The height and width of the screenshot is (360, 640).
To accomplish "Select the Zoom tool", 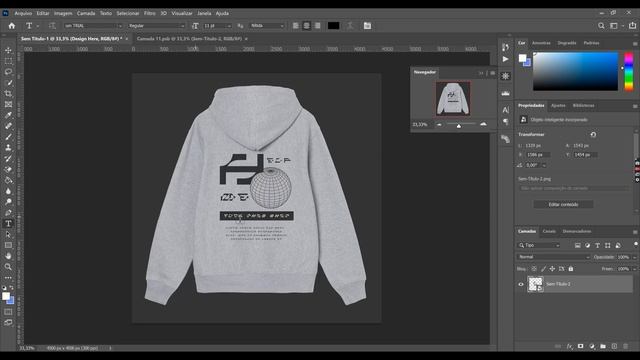I will click(8, 267).
